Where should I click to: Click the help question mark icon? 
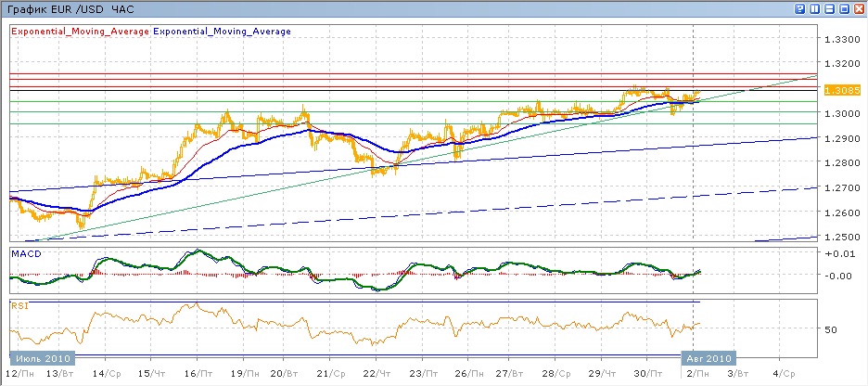tap(799, 8)
